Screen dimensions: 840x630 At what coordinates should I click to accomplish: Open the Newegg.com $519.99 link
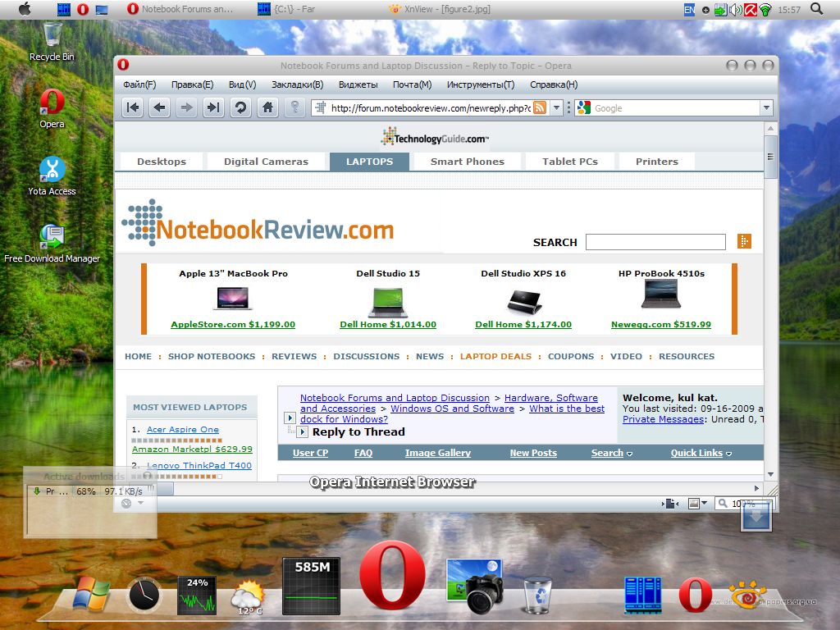(661, 324)
